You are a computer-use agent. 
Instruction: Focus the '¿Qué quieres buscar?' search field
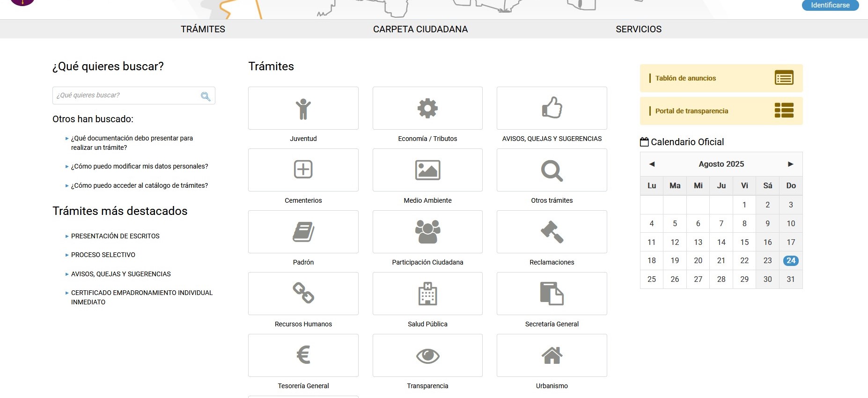[125, 96]
